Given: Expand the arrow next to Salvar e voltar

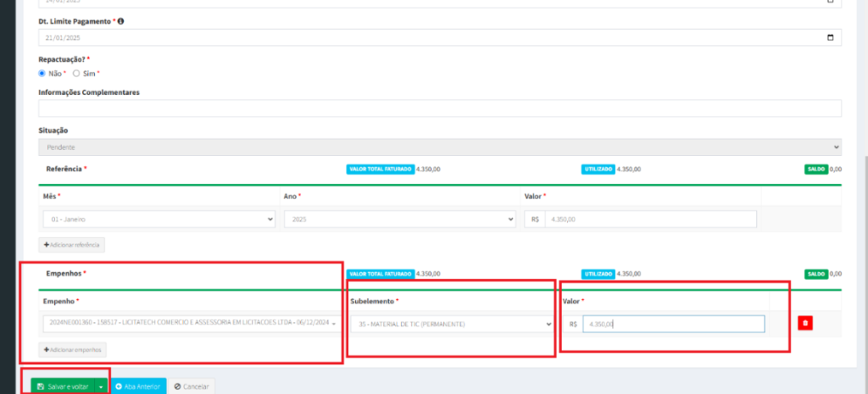Looking at the screenshot, I should pos(101,386).
